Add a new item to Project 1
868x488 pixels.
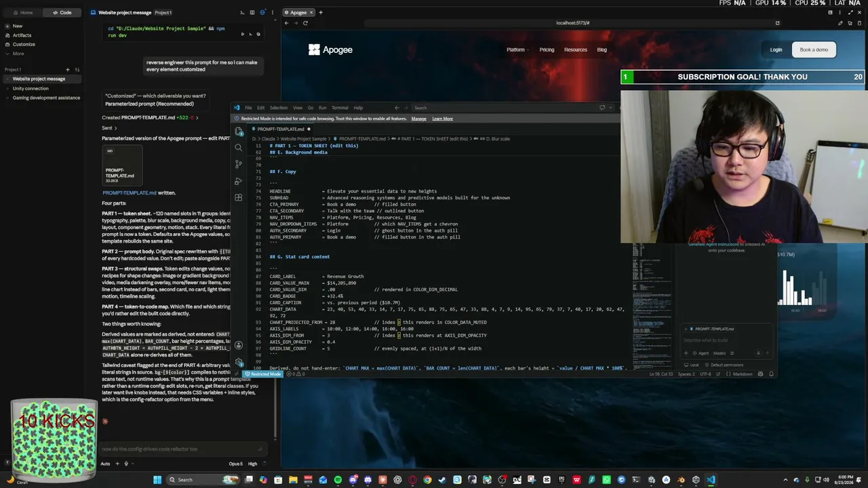[67, 69]
